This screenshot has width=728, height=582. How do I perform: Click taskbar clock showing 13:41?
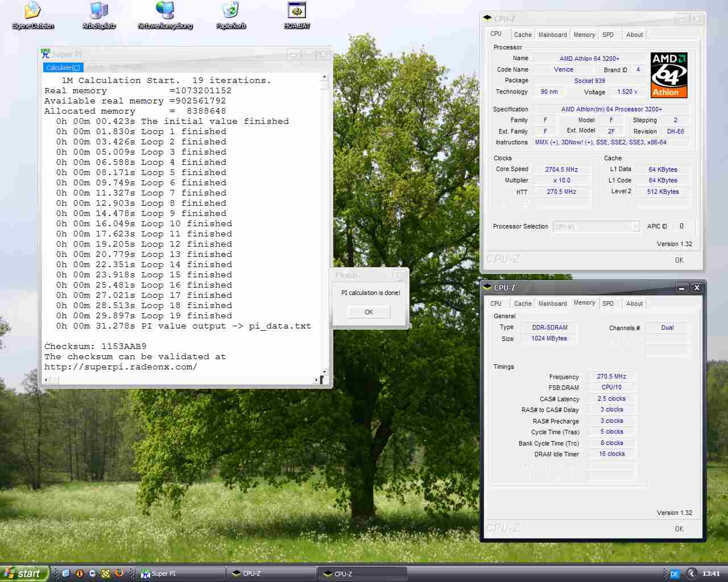click(x=711, y=574)
